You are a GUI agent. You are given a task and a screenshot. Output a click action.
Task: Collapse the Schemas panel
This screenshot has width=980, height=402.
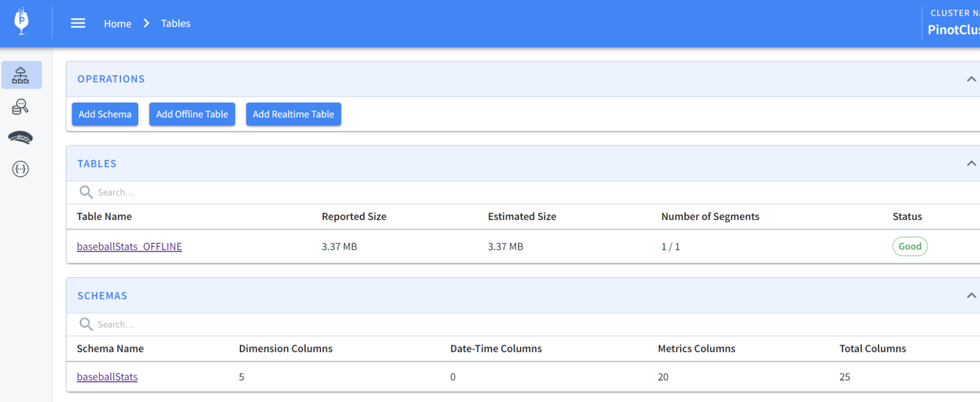click(x=971, y=295)
